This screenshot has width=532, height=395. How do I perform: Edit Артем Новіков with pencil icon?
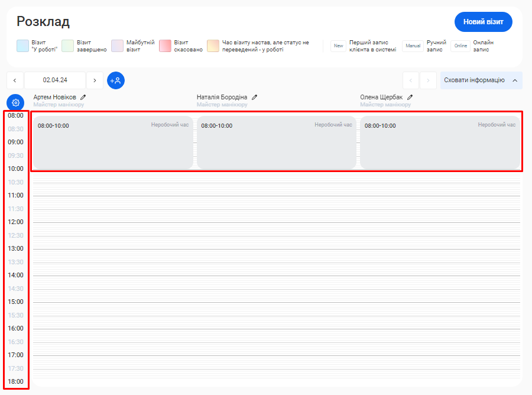tap(83, 97)
